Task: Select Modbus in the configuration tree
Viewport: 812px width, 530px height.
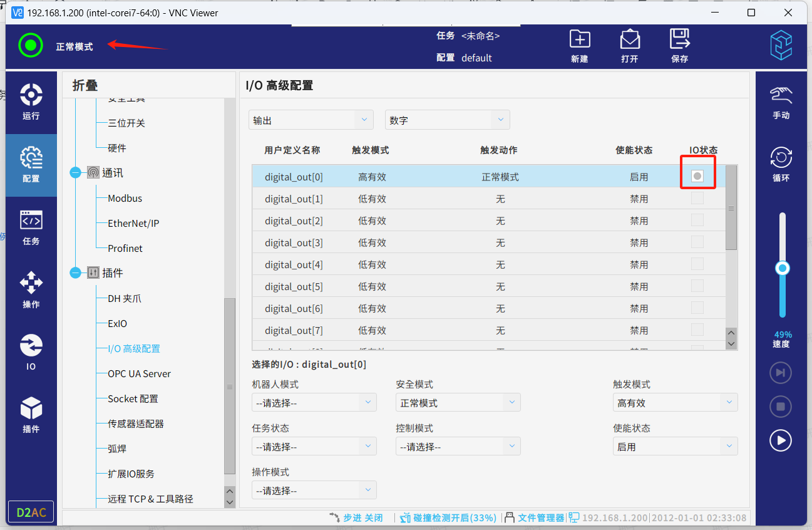Action: (x=125, y=199)
